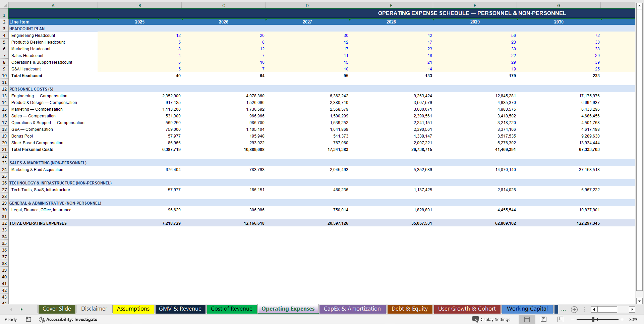Viewport: 644px width, 324px height.
Task: Zoom in with the plus icon
Action: point(622,319)
